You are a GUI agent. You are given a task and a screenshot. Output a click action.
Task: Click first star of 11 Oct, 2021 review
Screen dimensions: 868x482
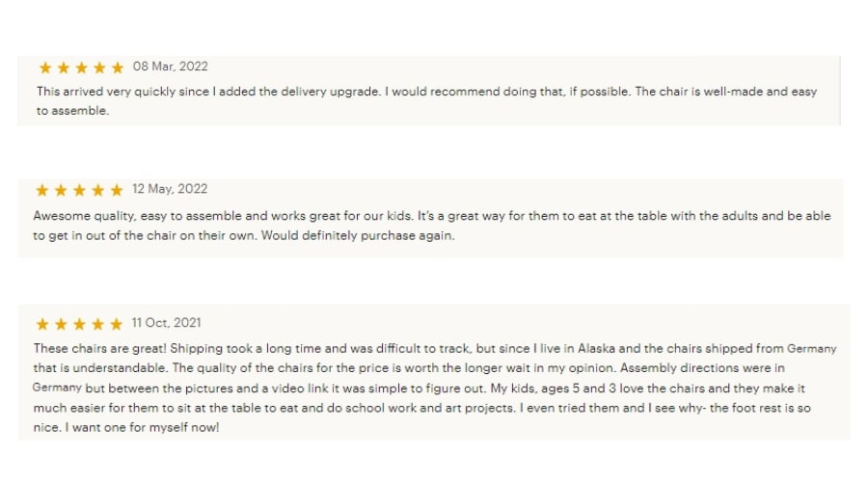(x=43, y=324)
